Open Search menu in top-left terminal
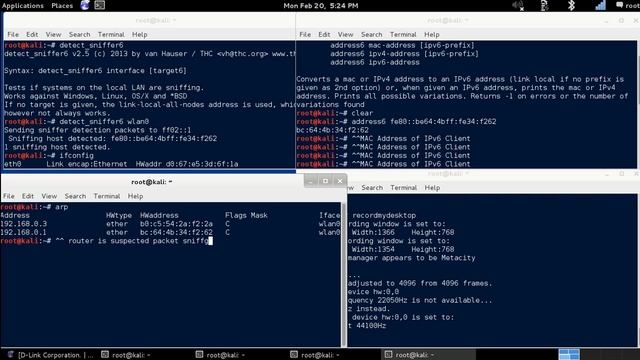The image size is (640, 360). pyautogui.click(x=80, y=35)
